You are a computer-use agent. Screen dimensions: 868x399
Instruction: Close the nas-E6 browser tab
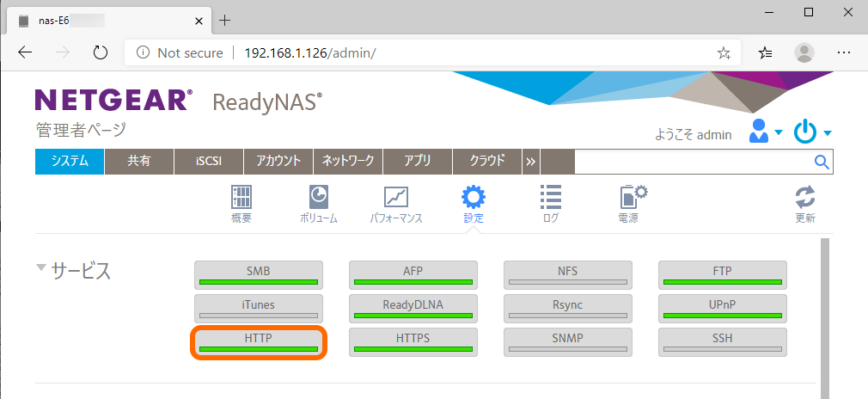coord(199,21)
